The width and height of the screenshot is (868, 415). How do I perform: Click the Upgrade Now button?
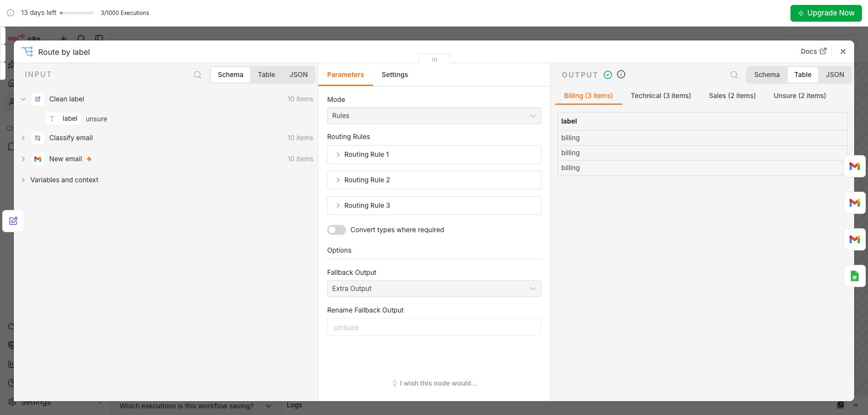(826, 13)
